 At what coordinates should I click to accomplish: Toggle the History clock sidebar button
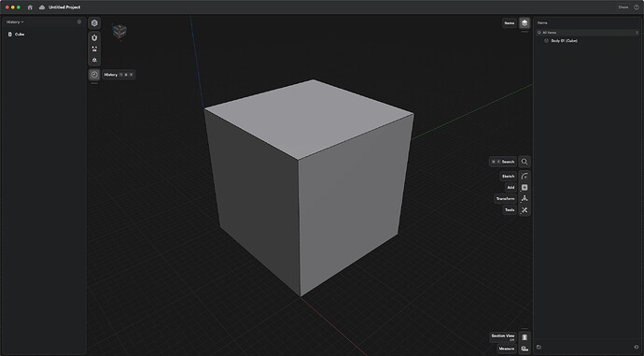point(94,75)
